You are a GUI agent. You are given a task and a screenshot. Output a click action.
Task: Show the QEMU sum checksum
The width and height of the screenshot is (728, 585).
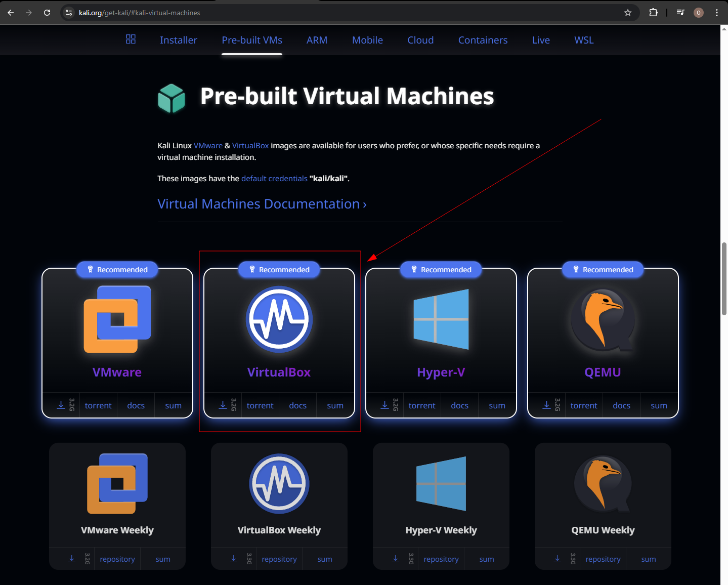click(x=659, y=405)
